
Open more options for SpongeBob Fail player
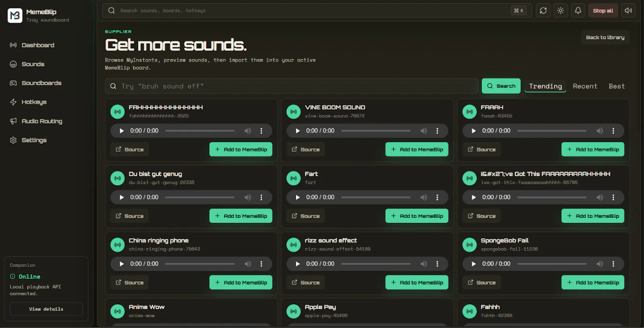(x=613, y=264)
